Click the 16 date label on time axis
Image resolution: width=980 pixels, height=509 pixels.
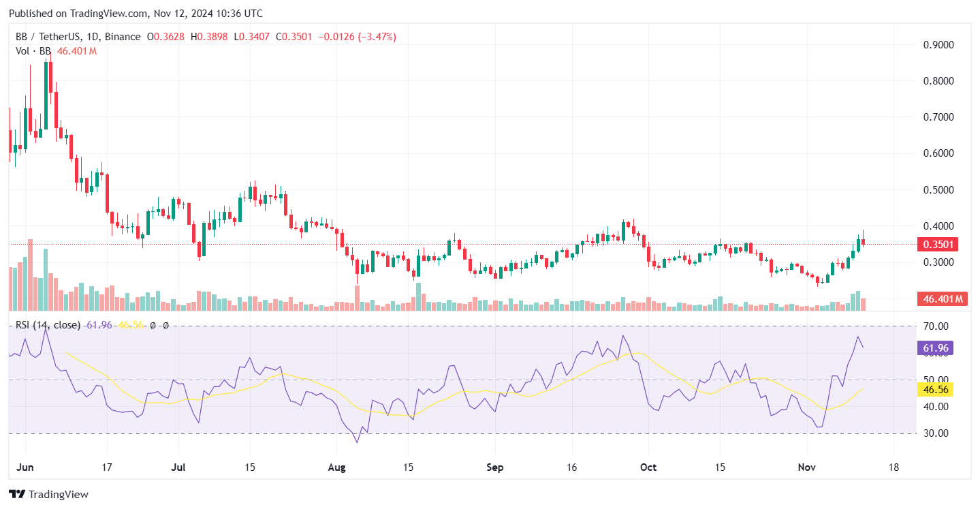coord(571,467)
